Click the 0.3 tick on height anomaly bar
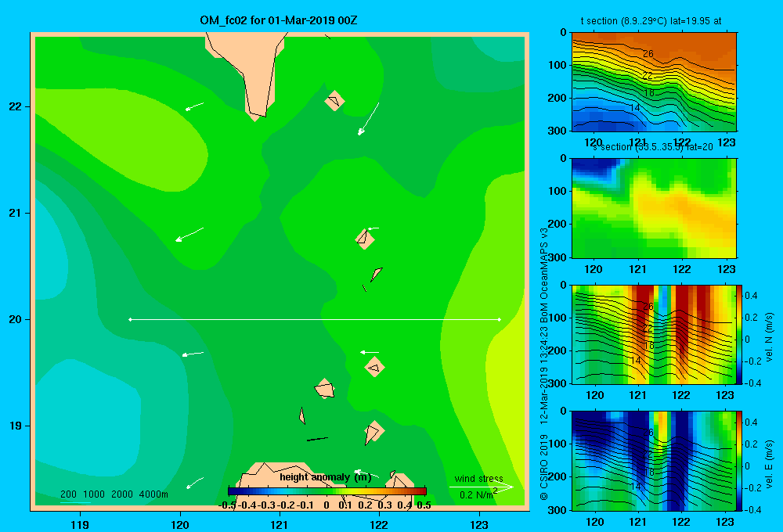The height and width of the screenshot is (532, 783). (384, 505)
